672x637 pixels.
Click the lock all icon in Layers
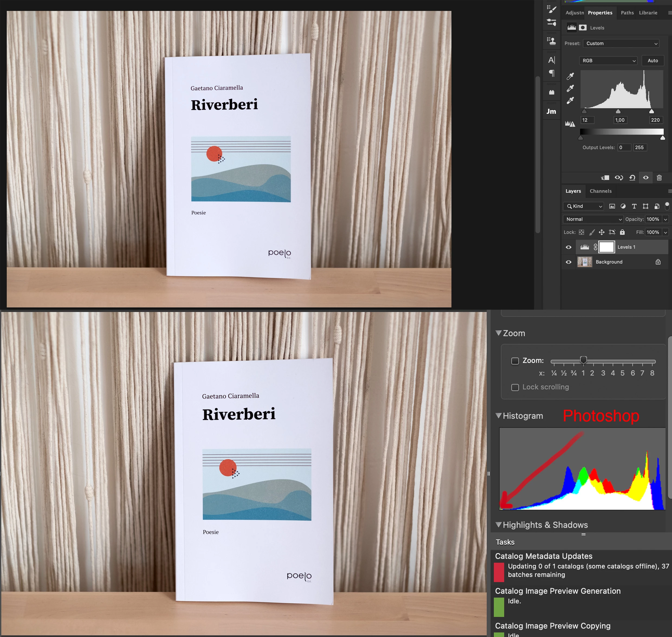[622, 232]
